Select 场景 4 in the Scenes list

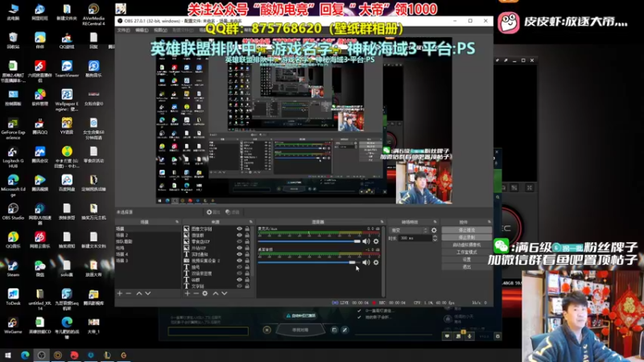click(148, 254)
